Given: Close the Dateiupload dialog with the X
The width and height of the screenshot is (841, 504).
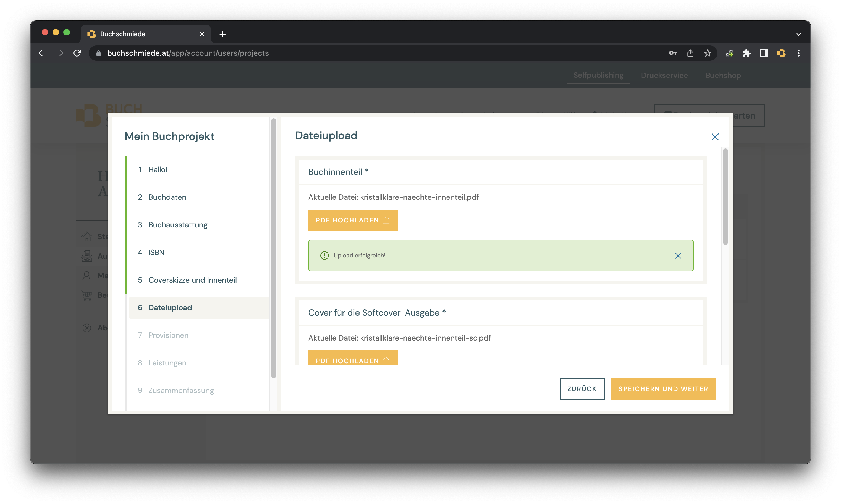Looking at the screenshot, I should tap(715, 137).
